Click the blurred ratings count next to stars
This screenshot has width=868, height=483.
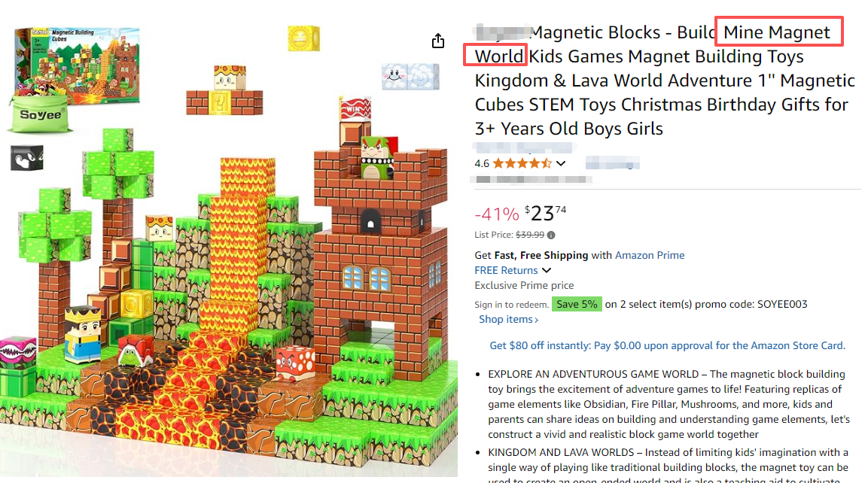612,163
